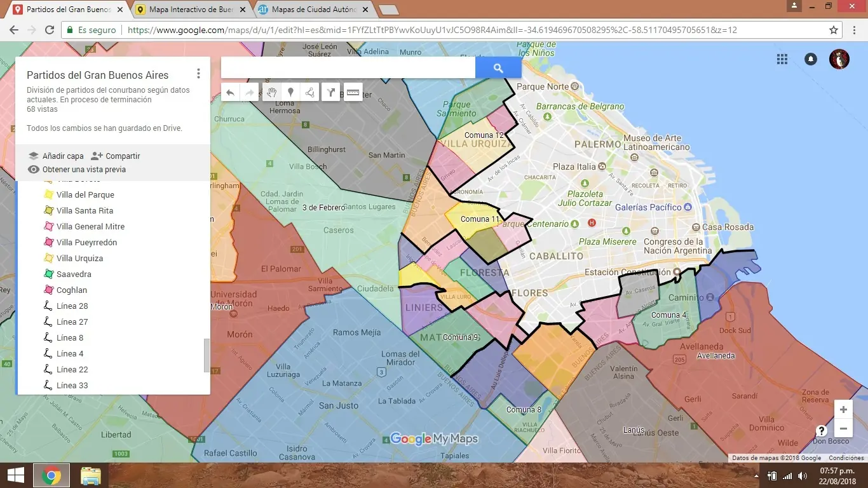
Task: Open the Windows Start menu
Action: (15, 475)
